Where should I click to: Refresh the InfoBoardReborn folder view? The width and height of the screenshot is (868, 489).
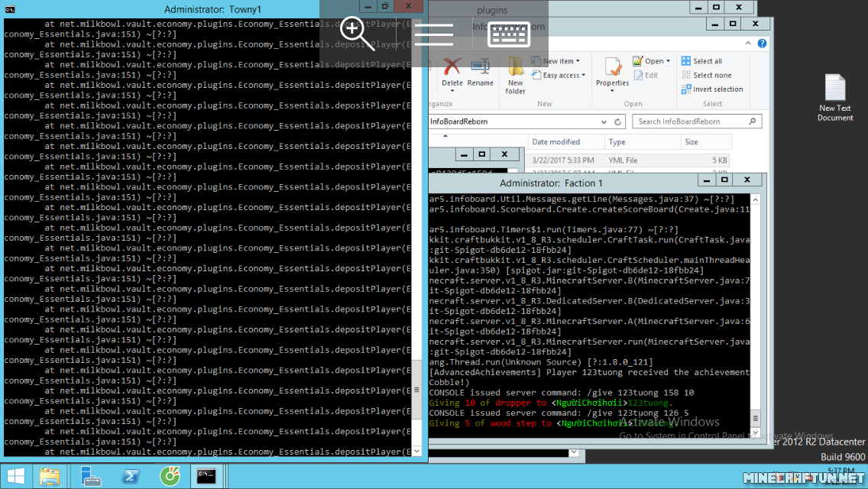tap(617, 121)
